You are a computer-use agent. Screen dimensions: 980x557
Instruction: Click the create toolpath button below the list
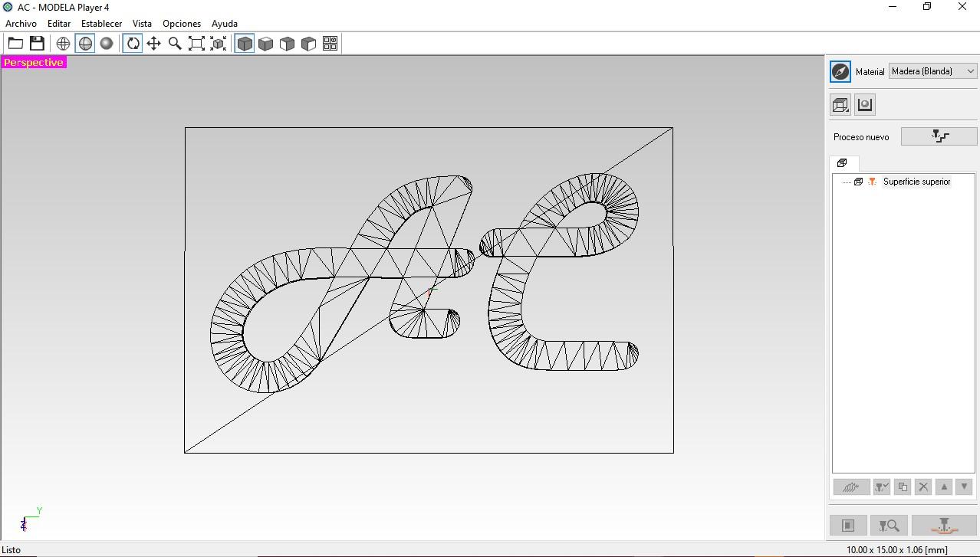point(851,487)
